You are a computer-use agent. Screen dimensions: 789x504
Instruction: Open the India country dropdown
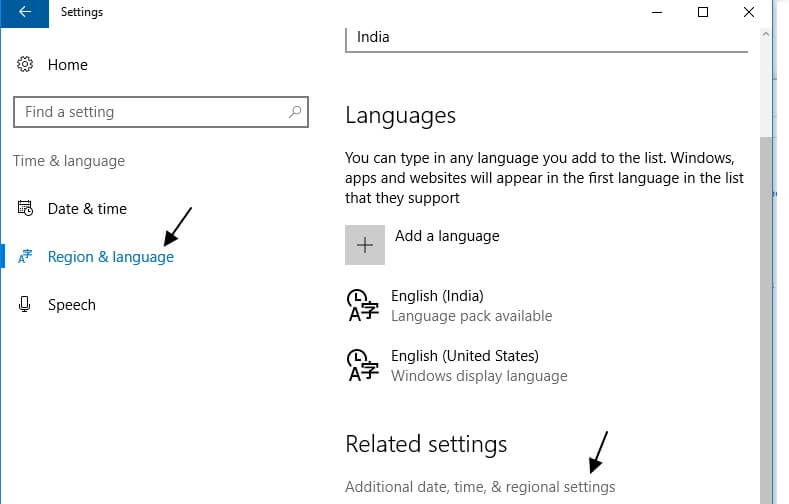[546, 39]
